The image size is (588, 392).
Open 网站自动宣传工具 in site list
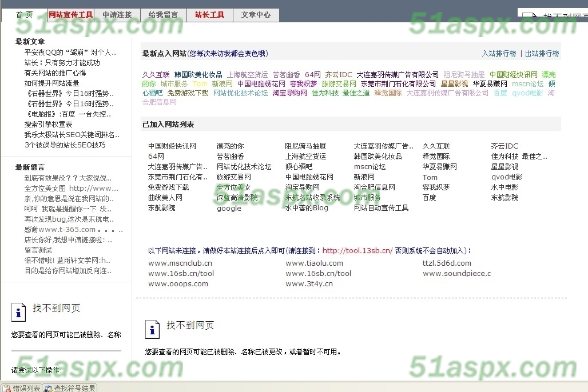(x=382, y=208)
